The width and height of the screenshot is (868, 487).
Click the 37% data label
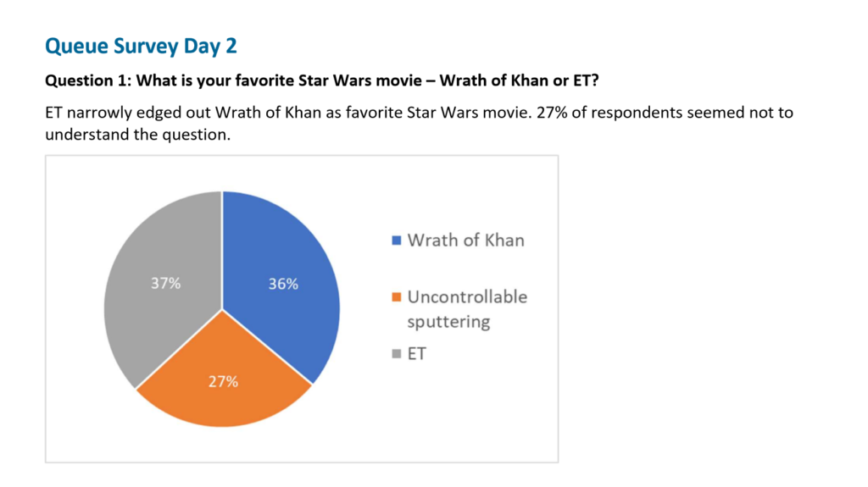(x=165, y=284)
